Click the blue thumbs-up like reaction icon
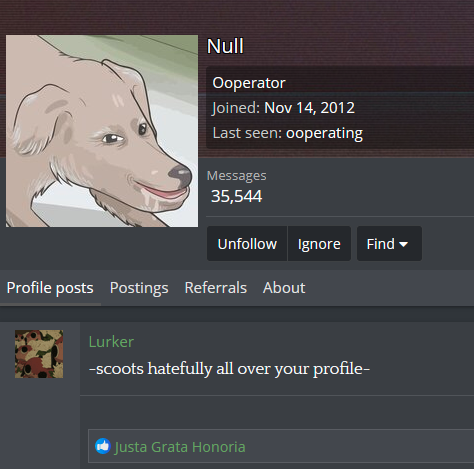The height and width of the screenshot is (469, 474). [x=103, y=446]
